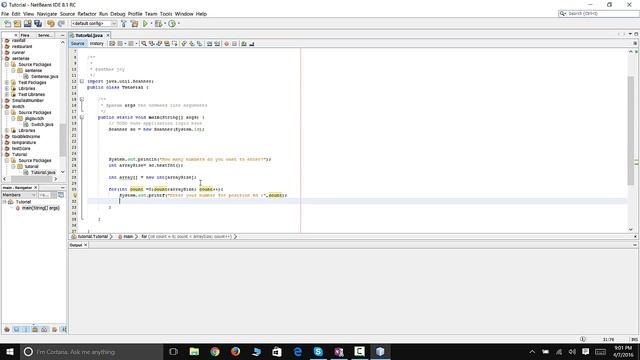Expand the Test Libraries node
This screenshot has width=640, height=360.
point(7,94)
